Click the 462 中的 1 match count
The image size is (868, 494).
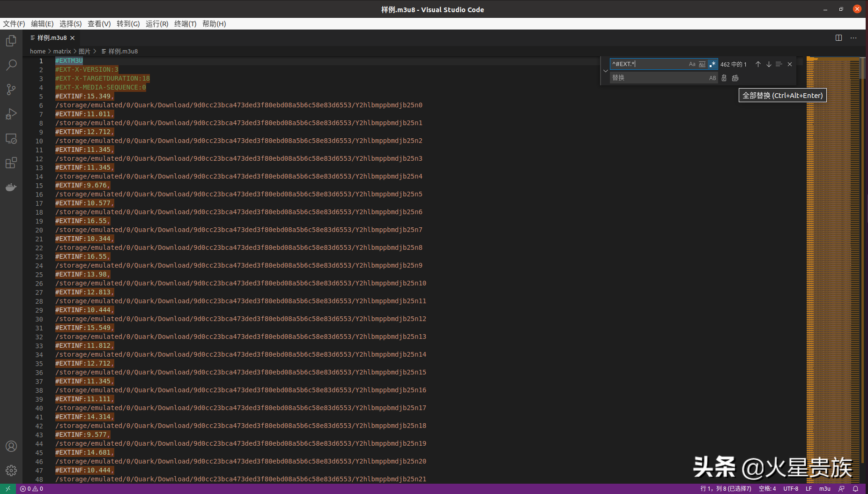click(x=734, y=64)
